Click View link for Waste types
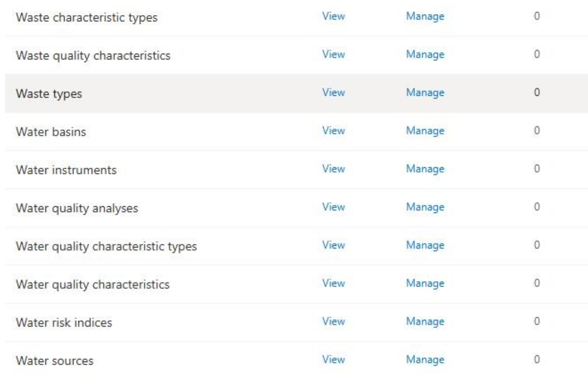The image size is (588, 374). (334, 93)
